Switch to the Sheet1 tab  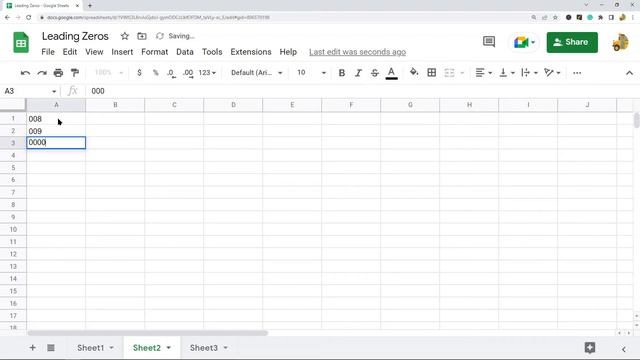point(91,348)
